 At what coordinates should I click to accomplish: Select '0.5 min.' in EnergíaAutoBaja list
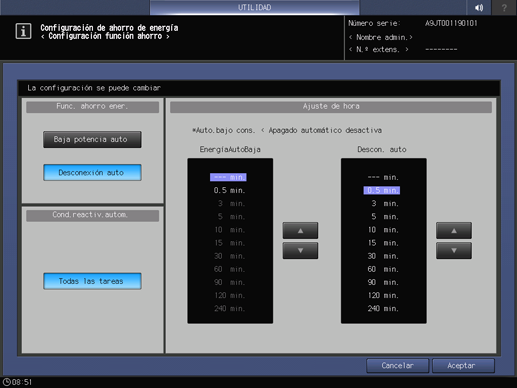click(229, 190)
